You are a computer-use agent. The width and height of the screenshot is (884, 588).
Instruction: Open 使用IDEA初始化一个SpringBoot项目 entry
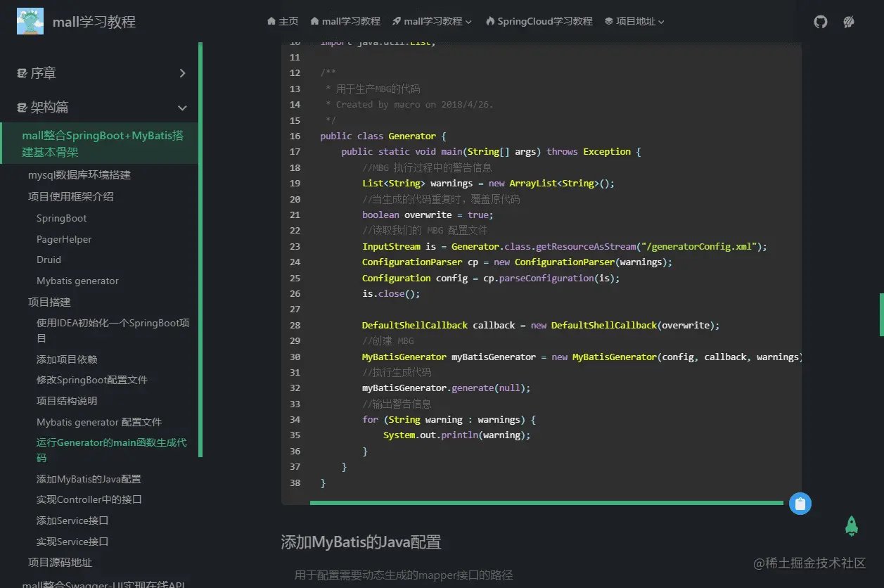point(113,331)
